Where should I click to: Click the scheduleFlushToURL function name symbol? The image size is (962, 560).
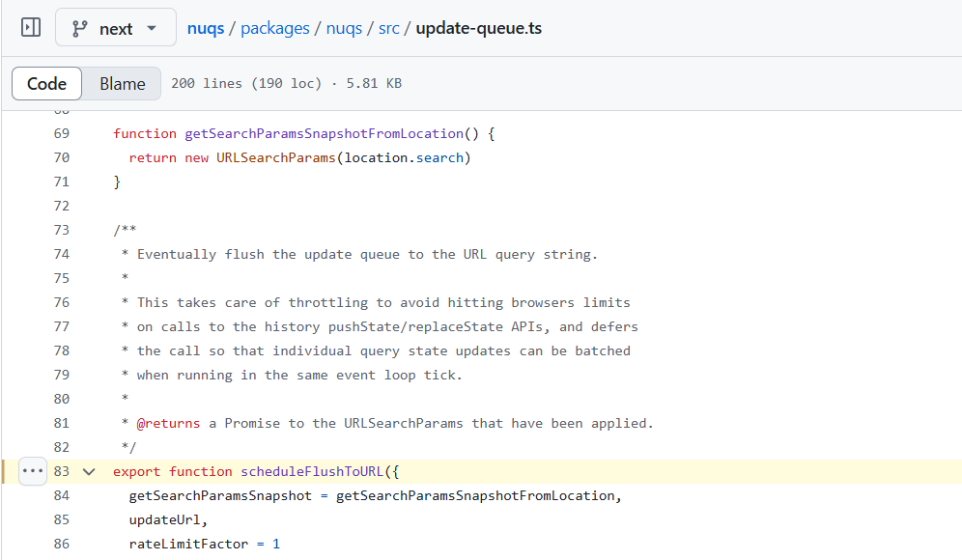(x=312, y=471)
